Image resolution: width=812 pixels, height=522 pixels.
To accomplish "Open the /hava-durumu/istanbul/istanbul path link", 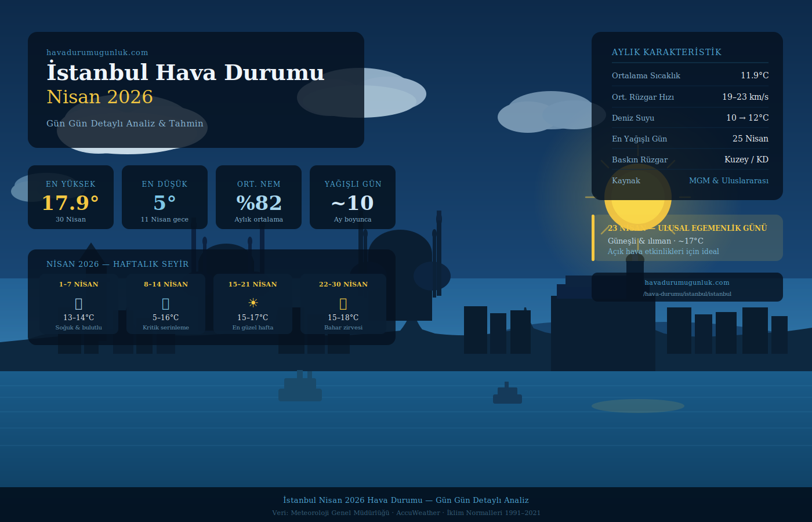I will (x=687, y=294).
